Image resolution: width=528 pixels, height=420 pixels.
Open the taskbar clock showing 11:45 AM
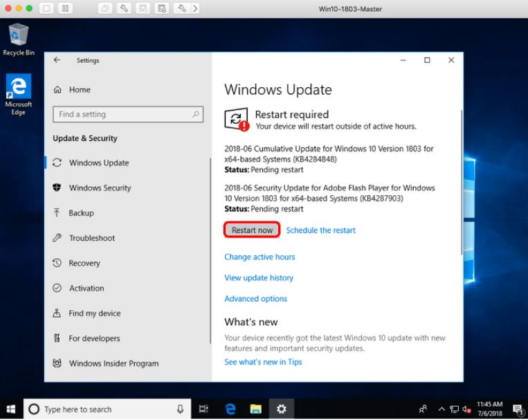tap(490, 409)
